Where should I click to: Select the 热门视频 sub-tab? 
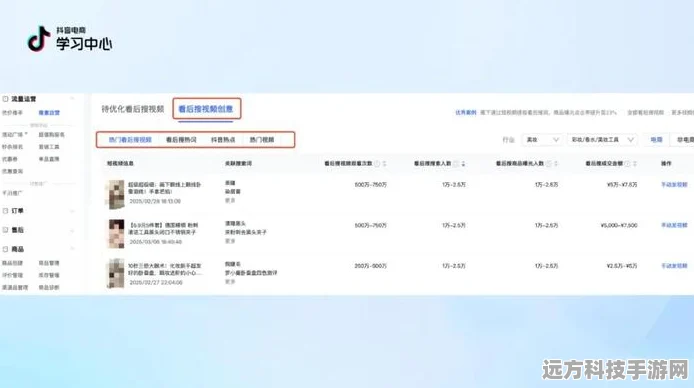262,140
